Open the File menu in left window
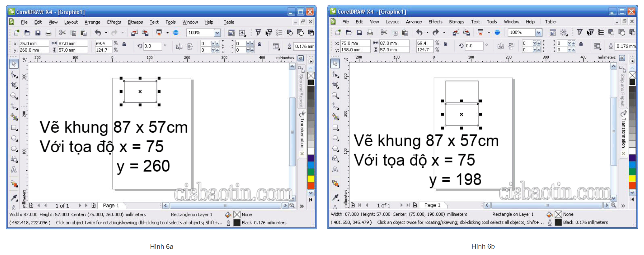 [24, 22]
